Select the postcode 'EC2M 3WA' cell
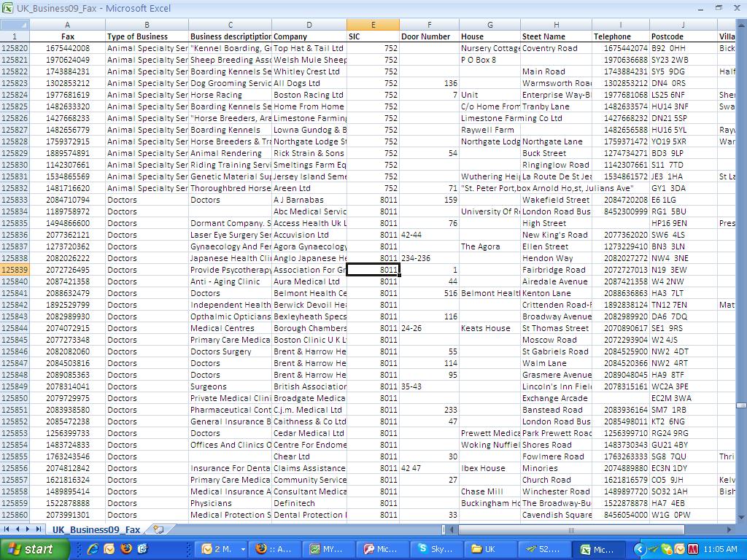Viewport: 747px width, 560px height. click(x=683, y=398)
